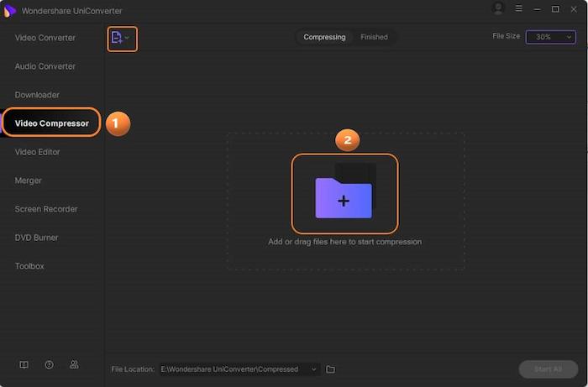Expand the File Size 30% dropdown

point(550,37)
